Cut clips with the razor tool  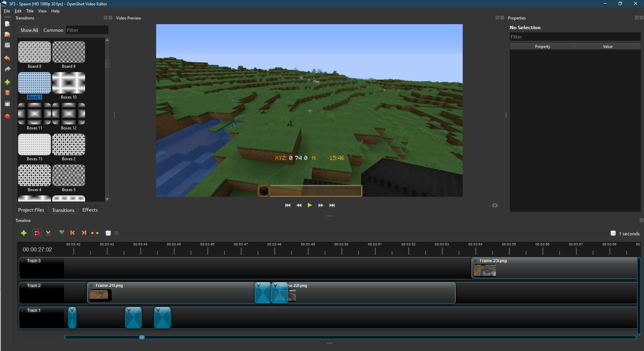pos(48,233)
